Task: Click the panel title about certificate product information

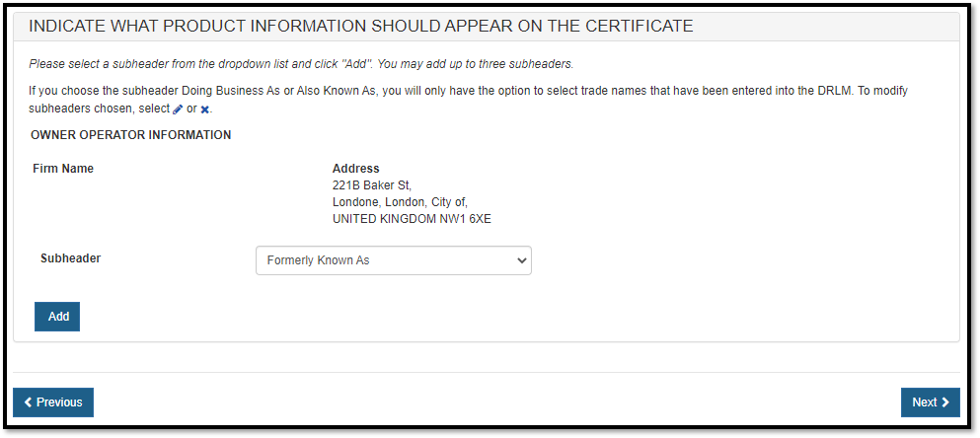Action: 361,26
